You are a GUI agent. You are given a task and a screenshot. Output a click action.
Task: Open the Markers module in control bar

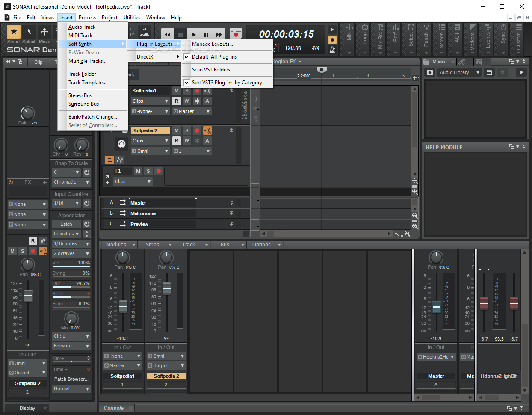click(472, 39)
